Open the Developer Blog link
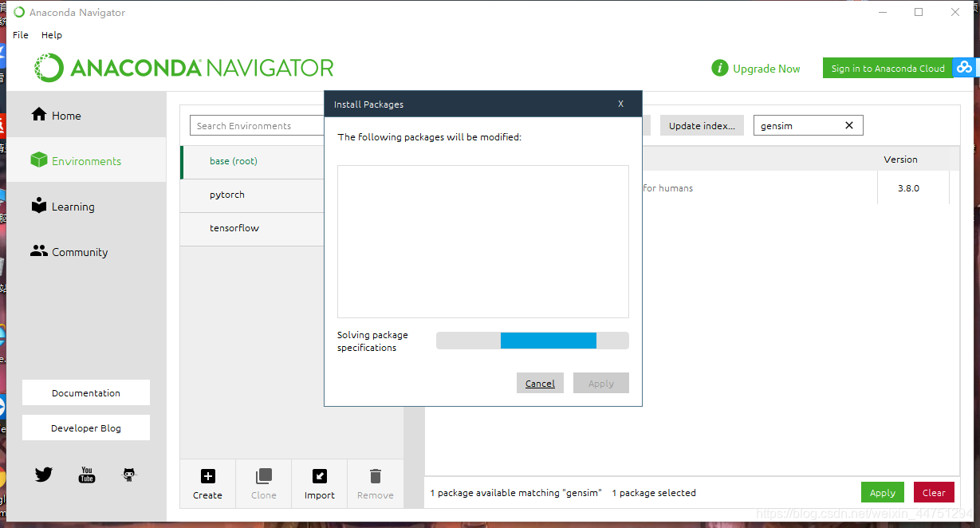The height and width of the screenshot is (528, 980). [86, 428]
